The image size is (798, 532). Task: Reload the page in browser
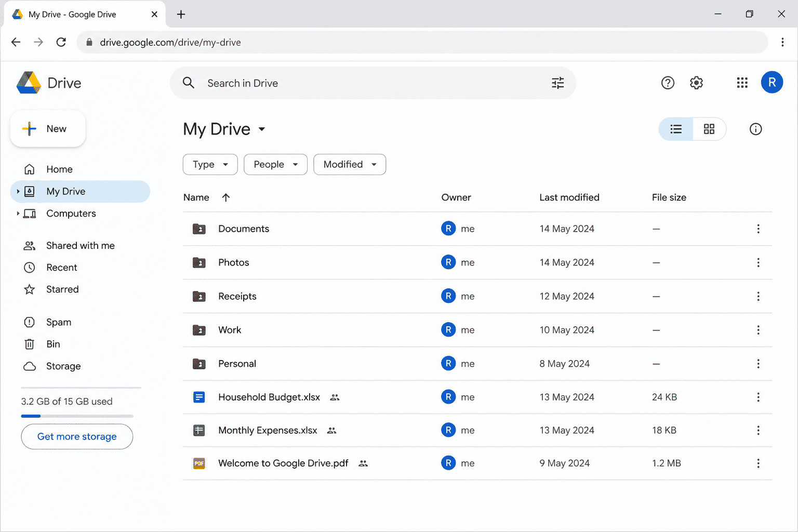point(61,42)
